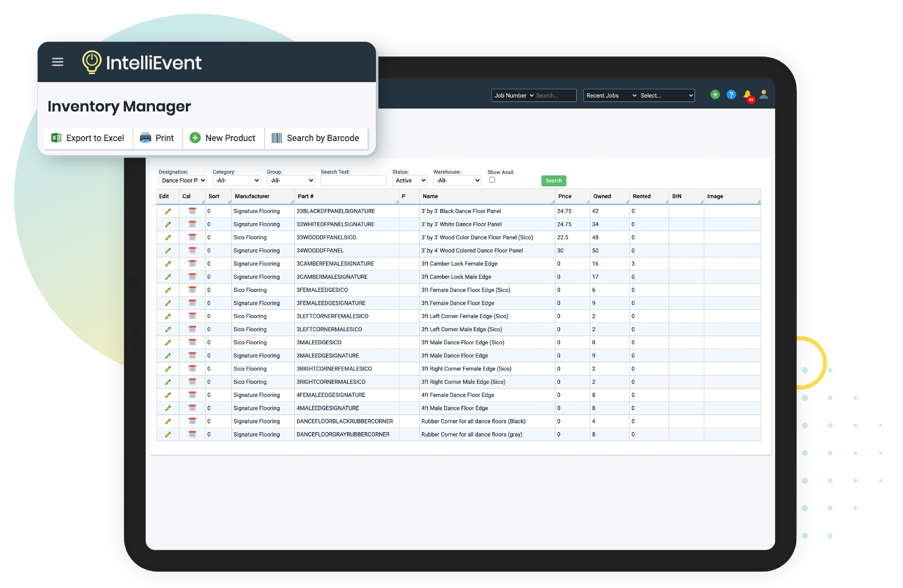This screenshot has width=903, height=588.
Task: Open the hamburger menu beside IntelliEvent logo
Action: (57, 62)
